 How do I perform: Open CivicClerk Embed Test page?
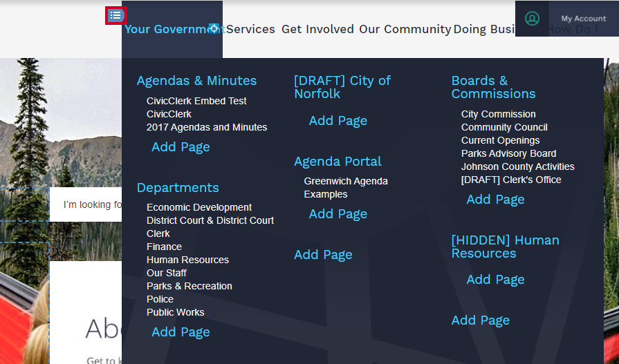(196, 101)
